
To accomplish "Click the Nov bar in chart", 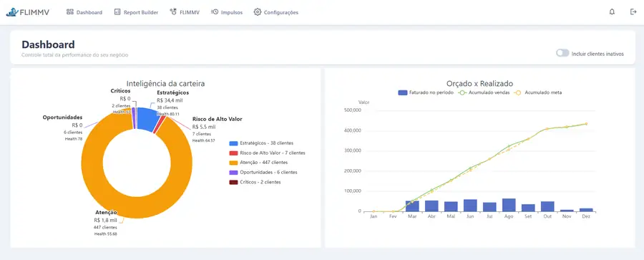I will [567, 211].
